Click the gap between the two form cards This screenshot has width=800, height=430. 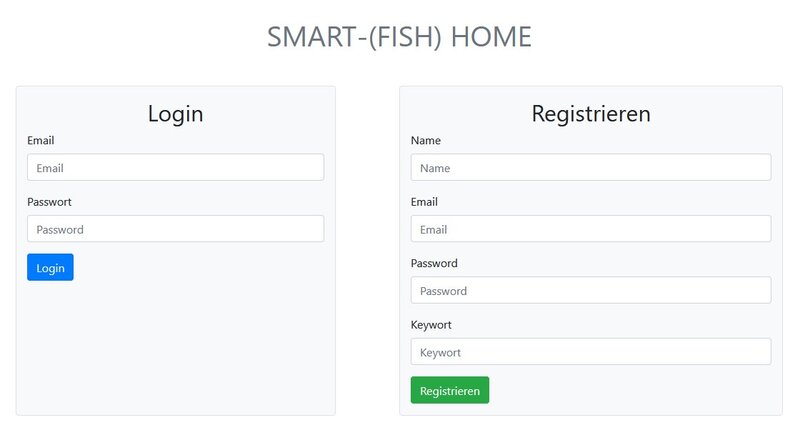point(367,250)
